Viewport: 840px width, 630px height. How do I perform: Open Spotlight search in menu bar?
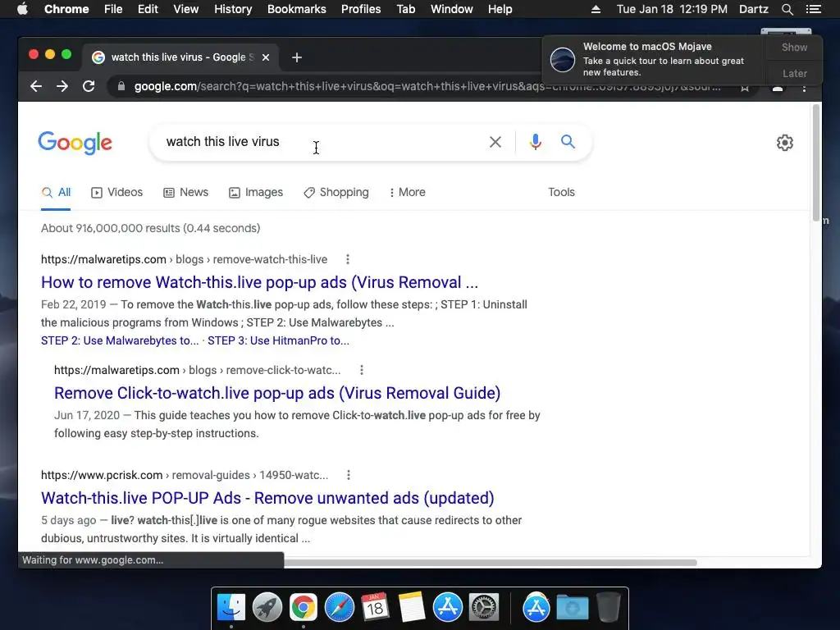coord(787,9)
